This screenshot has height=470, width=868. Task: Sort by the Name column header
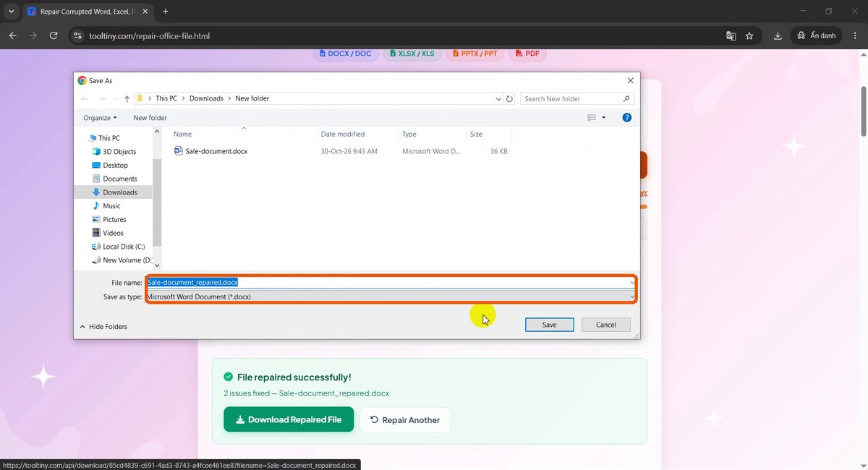[244, 134]
